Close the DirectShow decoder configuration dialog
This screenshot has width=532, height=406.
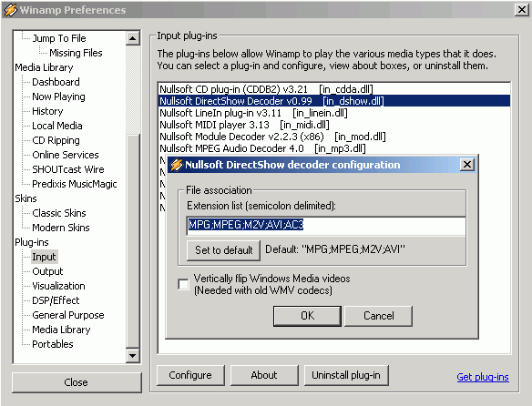(x=467, y=165)
